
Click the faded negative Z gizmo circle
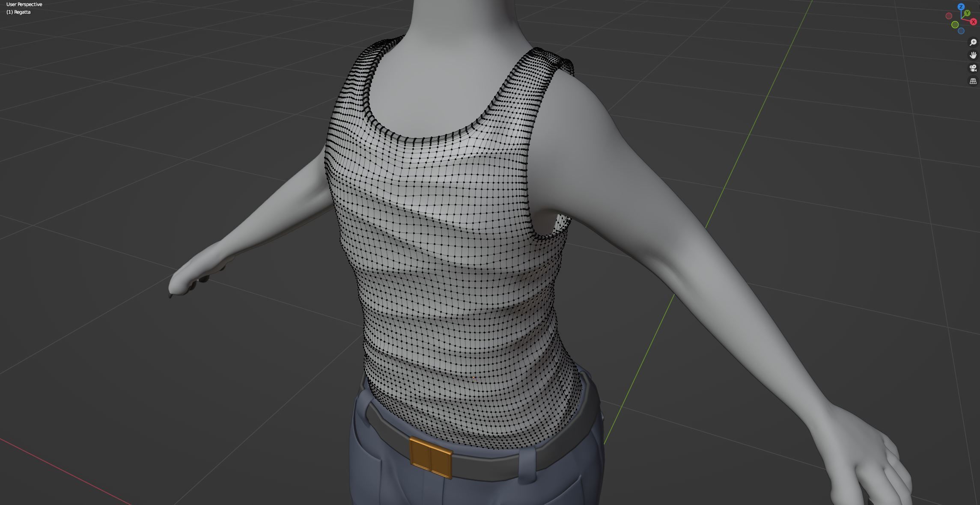[x=961, y=31]
